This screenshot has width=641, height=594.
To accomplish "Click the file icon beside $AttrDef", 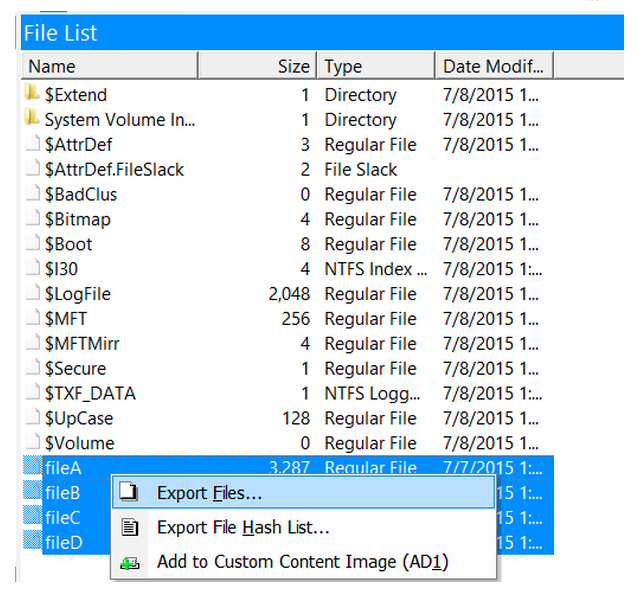I will coord(33,143).
